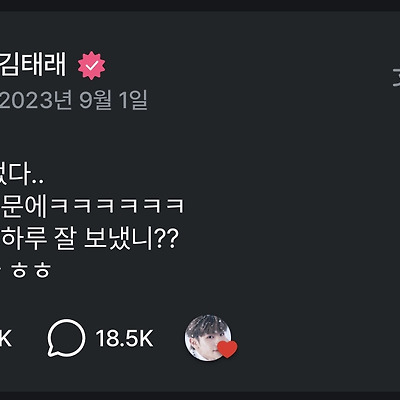Click the pink verified badge beside 김태래
This screenshot has height=400, width=400.
[x=91, y=66]
